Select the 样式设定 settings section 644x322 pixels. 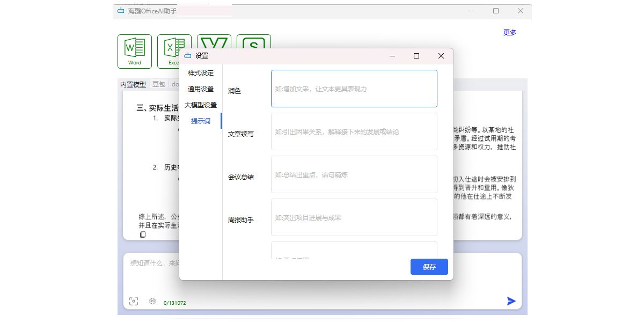pyautogui.click(x=200, y=73)
